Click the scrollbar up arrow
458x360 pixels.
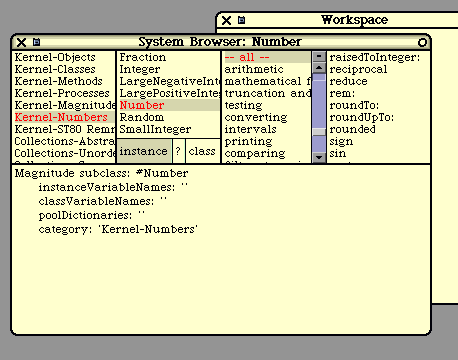319,68
